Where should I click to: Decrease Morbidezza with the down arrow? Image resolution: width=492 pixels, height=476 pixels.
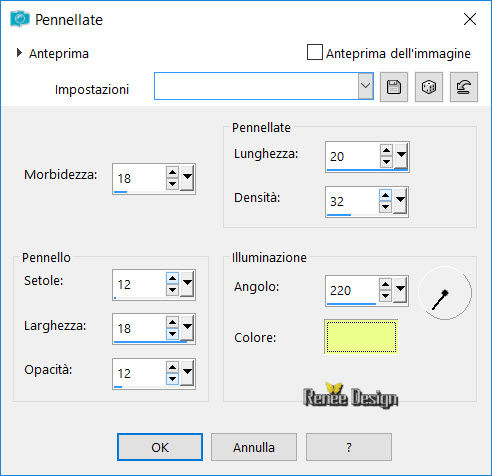tap(172, 184)
